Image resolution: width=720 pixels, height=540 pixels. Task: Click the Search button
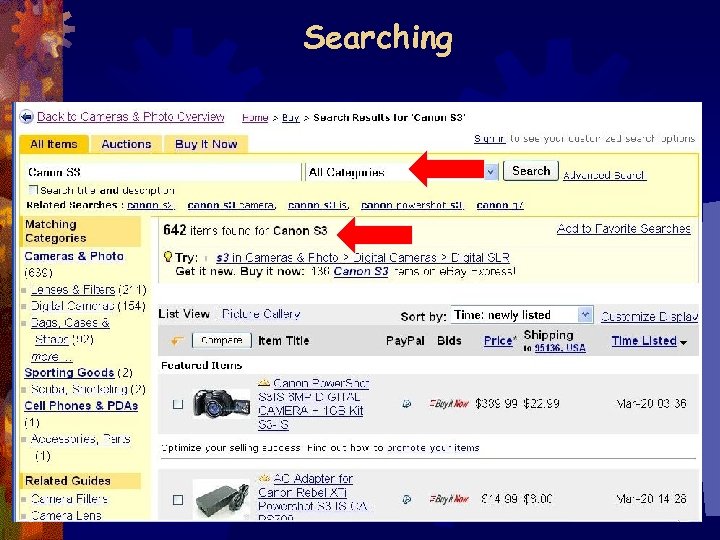[x=531, y=171]
